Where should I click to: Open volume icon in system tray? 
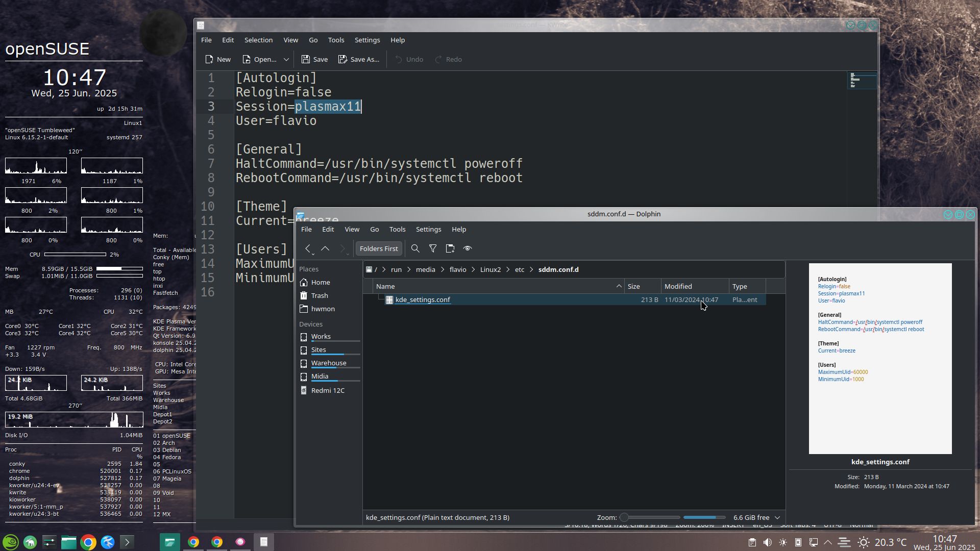click(x=767, y=542)
